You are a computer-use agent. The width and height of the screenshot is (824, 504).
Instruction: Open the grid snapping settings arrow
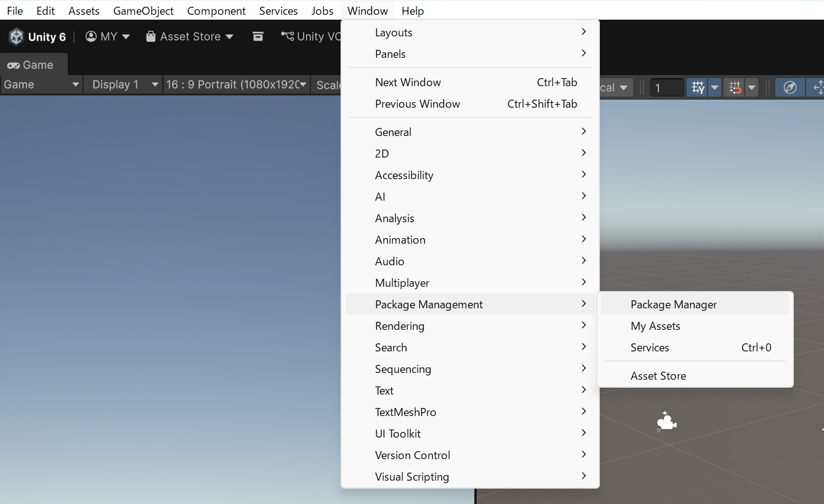pos(751,87)
